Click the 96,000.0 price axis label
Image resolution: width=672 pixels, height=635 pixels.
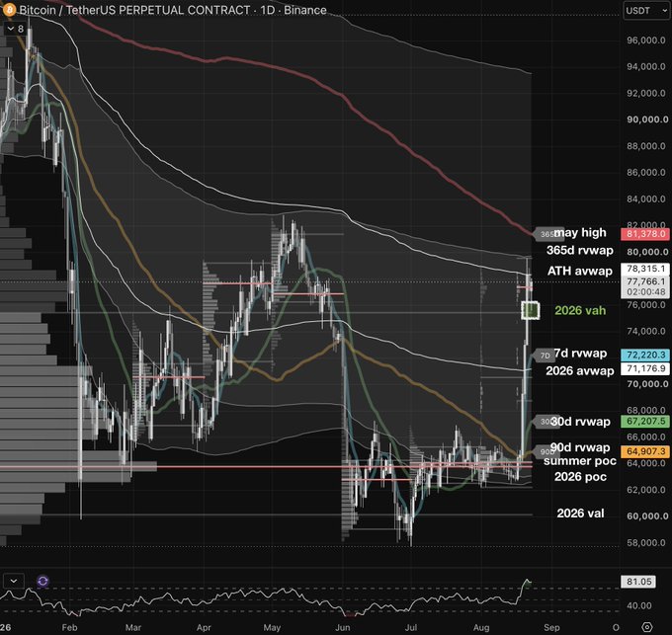point(646,40)
